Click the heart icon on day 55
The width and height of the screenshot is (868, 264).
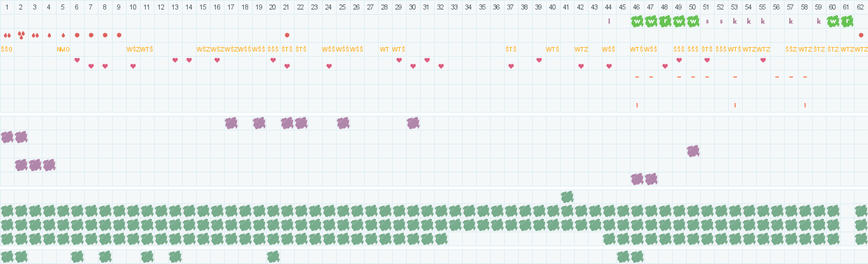tap(763, 60)
